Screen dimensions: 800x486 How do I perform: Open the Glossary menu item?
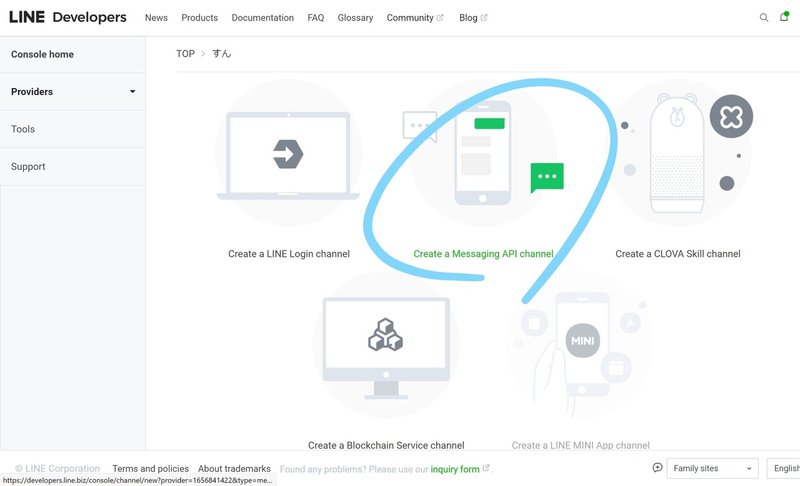tap(355, 18)
